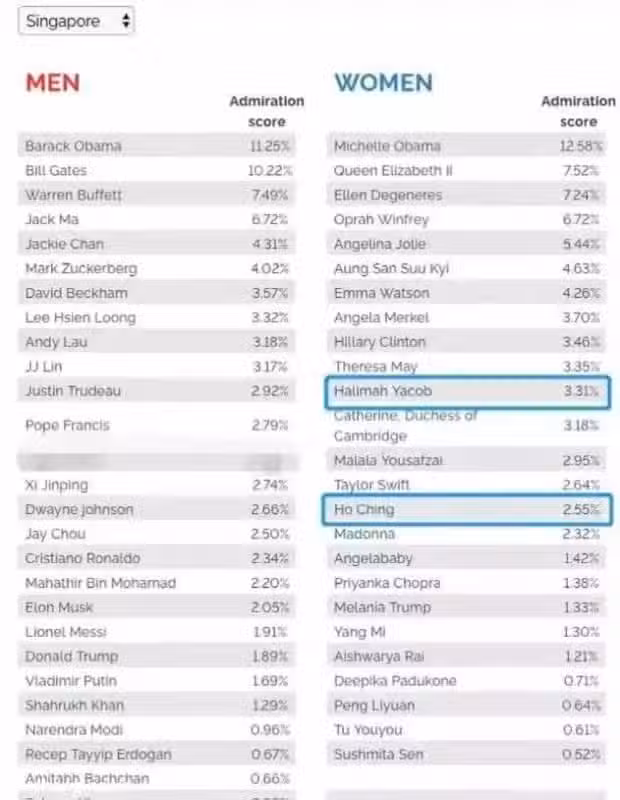Click the women's Admiration score header
Screen dimensions: 620x800
pyautogui.click(x=578, y=111)
